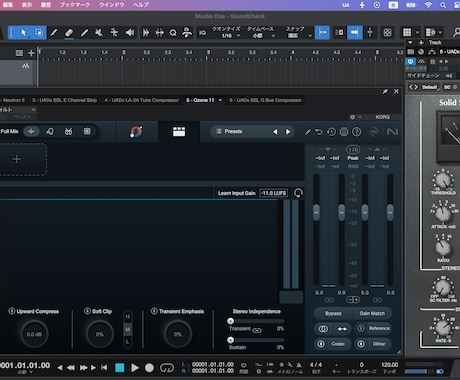This screenshot has height=380, width=460.
Task: Click the Sustain stereo independence slider
Action: tap(257, 340)
